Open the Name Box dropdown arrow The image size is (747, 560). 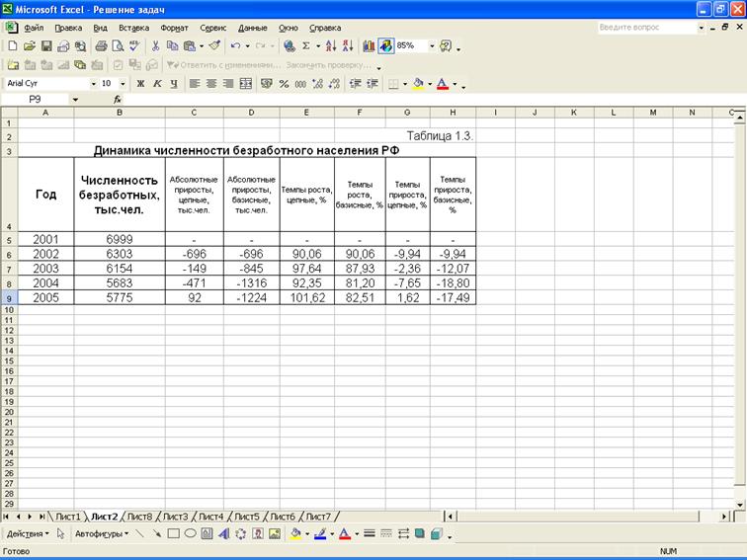74,100
